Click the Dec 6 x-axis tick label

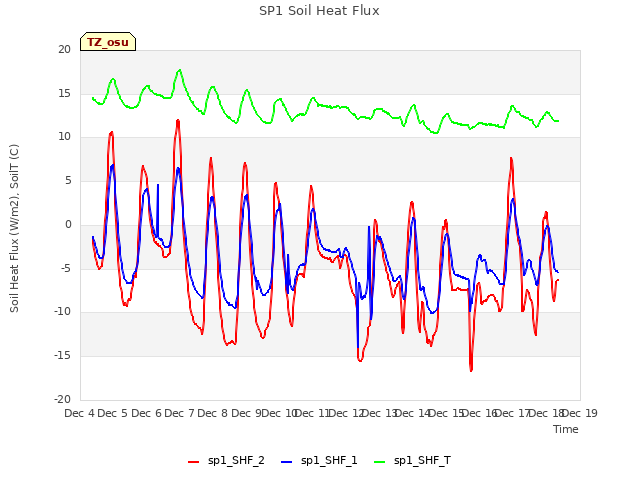[146, 413]
